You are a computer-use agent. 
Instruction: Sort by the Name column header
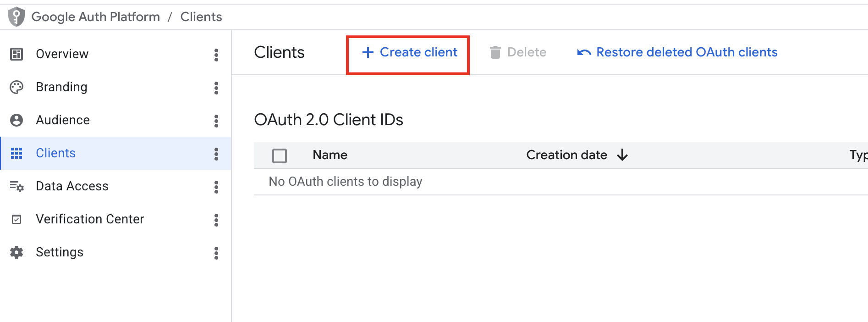pyautogui.click(x=330, y=155)
